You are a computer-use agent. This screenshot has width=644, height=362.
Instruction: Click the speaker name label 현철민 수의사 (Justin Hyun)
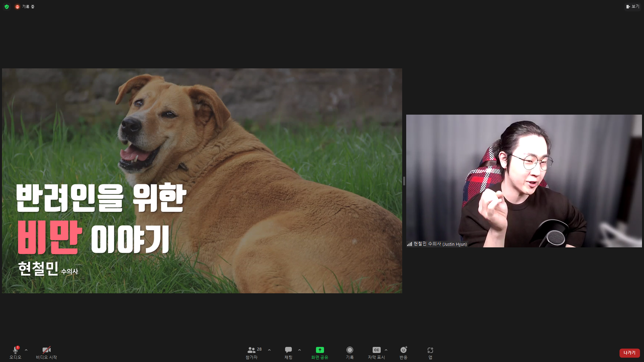point(440,244)
